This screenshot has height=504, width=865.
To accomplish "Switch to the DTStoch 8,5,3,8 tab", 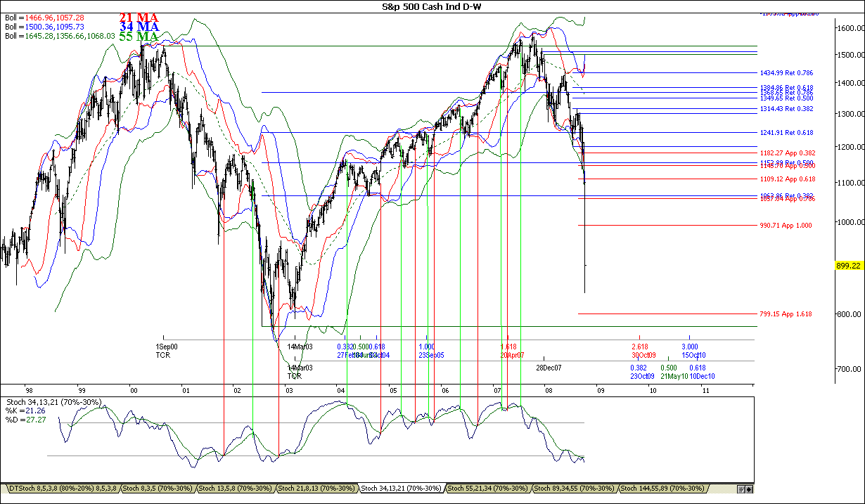I will click(62, 488).
